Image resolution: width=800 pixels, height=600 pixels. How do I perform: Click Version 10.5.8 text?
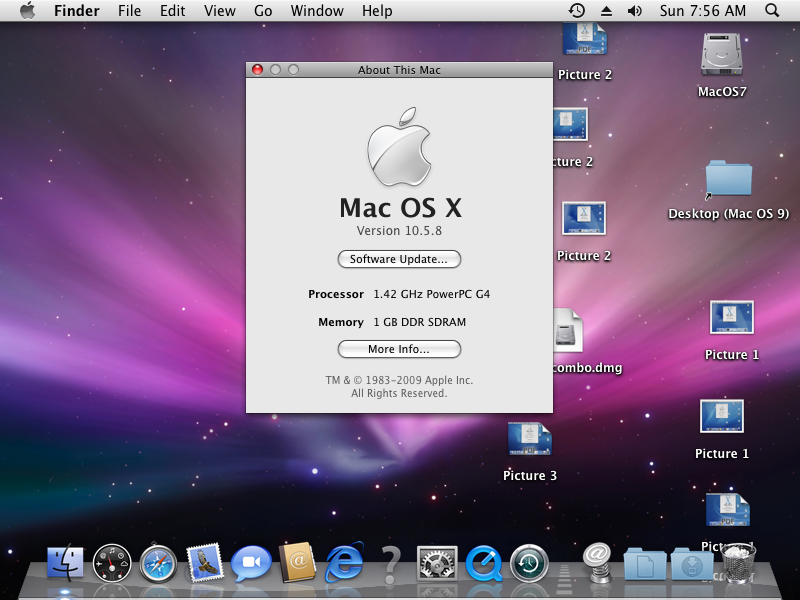[399, 231]
